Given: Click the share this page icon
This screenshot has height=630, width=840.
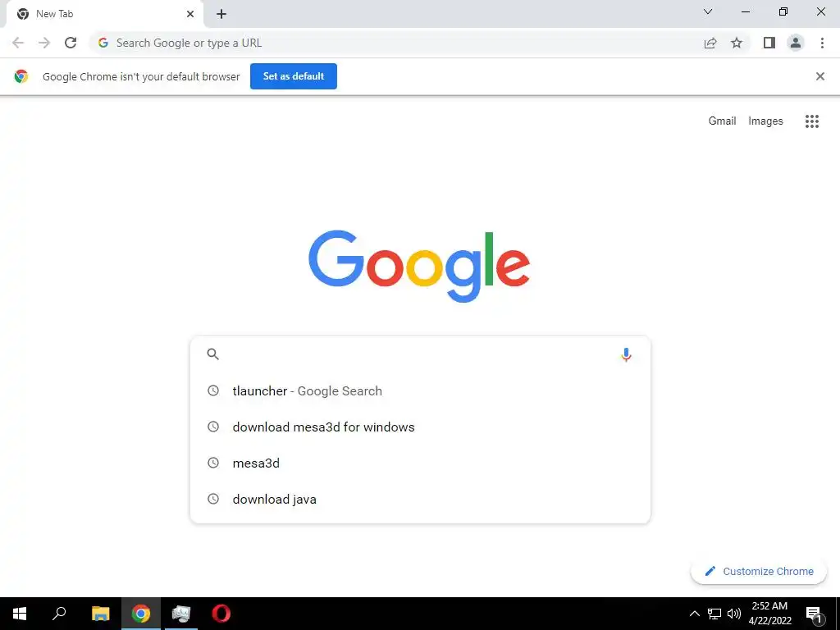Looking at the screenshot, I should coord(710,43).
